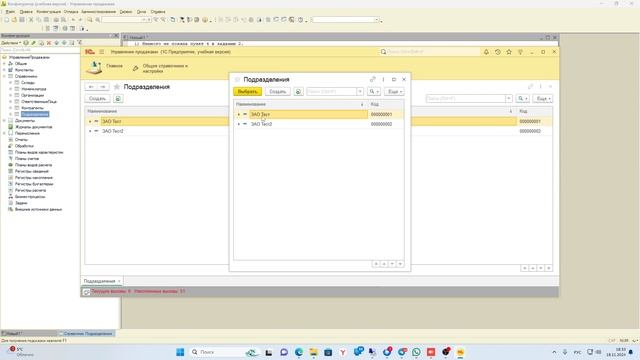Jump to first row arrow in dialog

[x=376, y=264]
